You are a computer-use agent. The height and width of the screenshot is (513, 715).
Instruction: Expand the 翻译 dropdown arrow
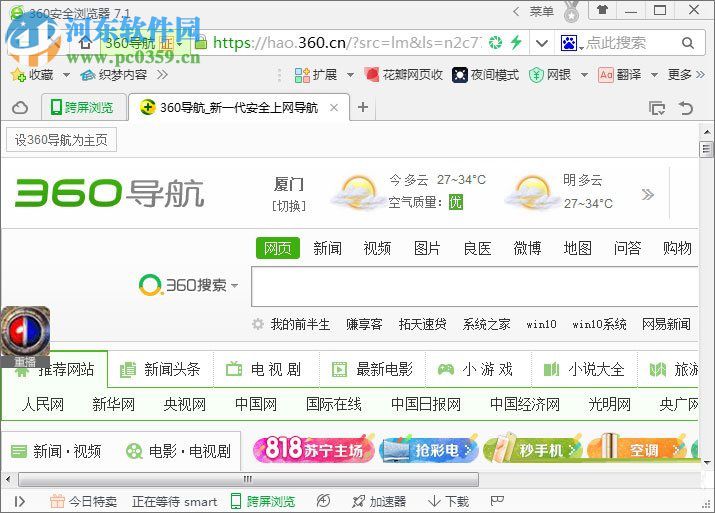654,75
